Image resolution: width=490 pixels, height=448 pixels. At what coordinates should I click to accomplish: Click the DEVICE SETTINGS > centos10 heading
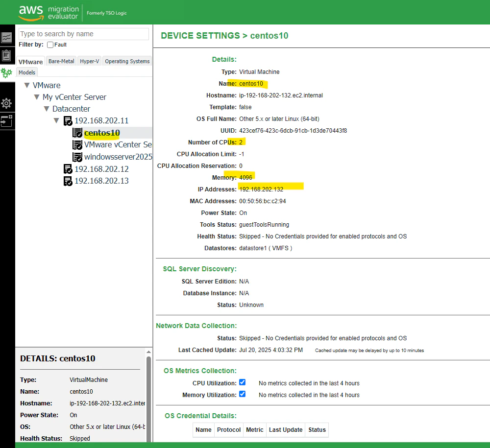(224, 36)
